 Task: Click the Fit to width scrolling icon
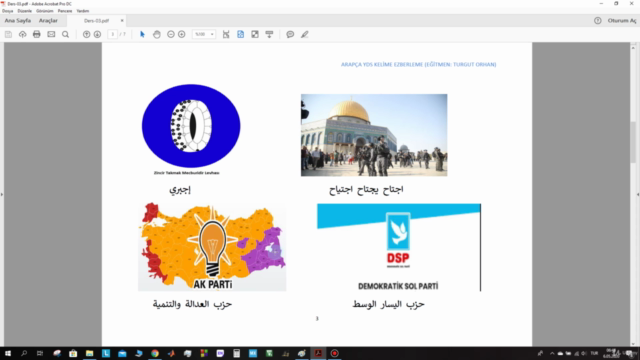[226, 34]
